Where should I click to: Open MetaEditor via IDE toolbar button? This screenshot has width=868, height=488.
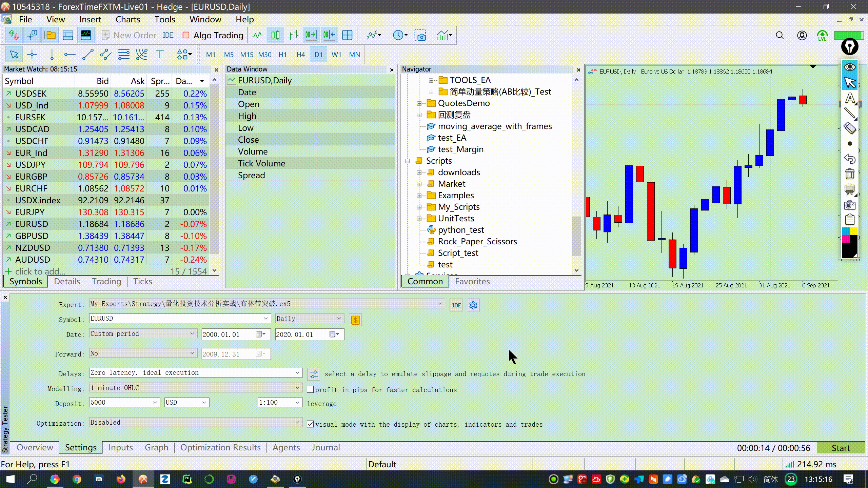point(168,35)
